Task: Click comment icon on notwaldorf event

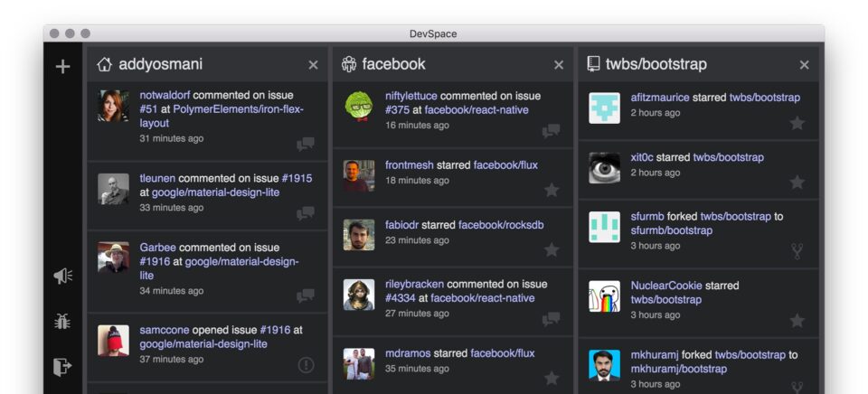Action: point(305,145)
